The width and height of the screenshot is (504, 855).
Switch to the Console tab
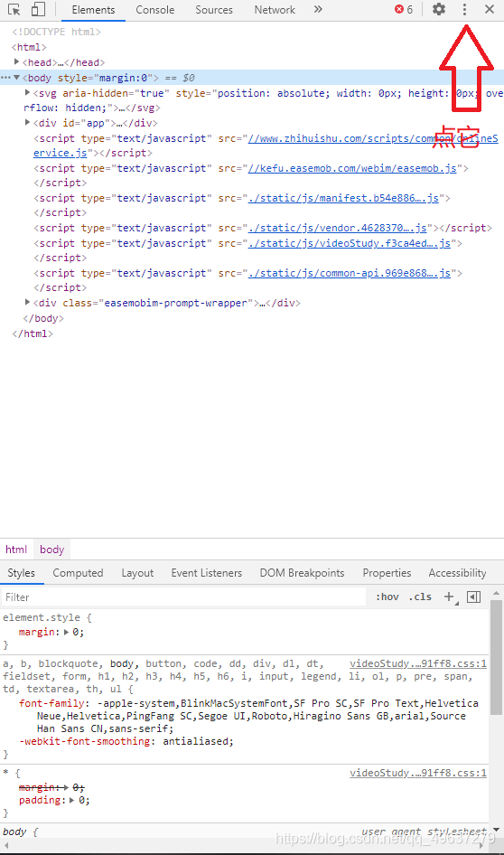pyautogui.click(x=155, y=10)
